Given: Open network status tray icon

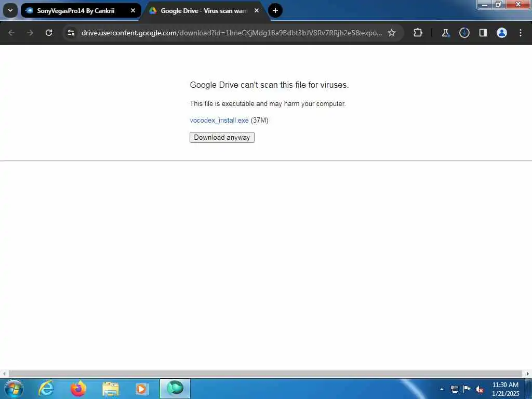Looking at the screenshot, I should pyautogui.click(x=454, y=389).
